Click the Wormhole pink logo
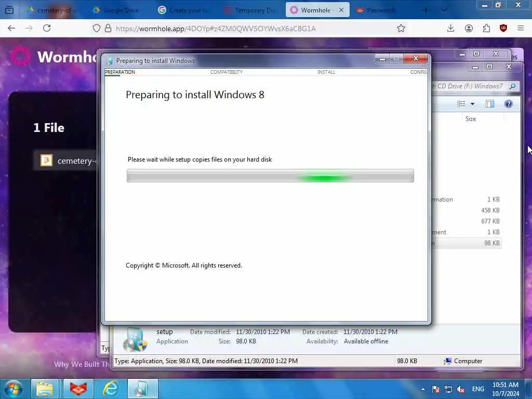 point(20,56)
